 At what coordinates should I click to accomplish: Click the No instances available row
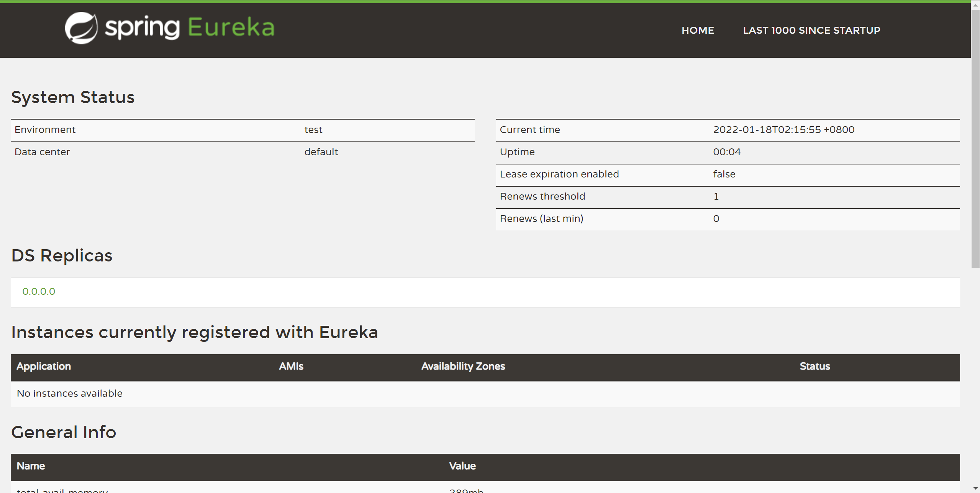click(x=70, y=393)
